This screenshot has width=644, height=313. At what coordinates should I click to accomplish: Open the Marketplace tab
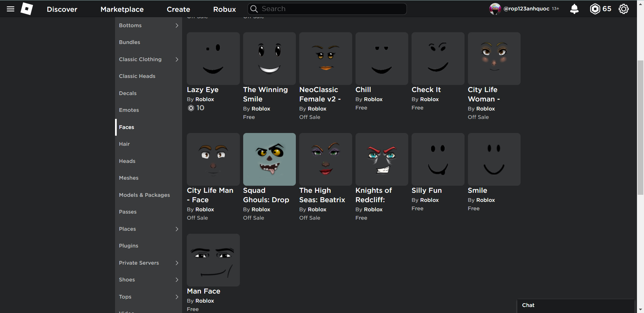coord(122,9)
